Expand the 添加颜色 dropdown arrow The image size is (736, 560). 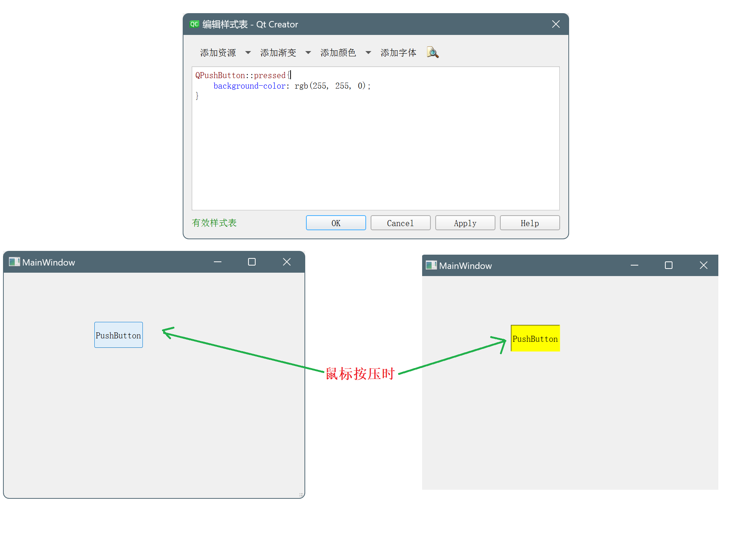[368, 53]
